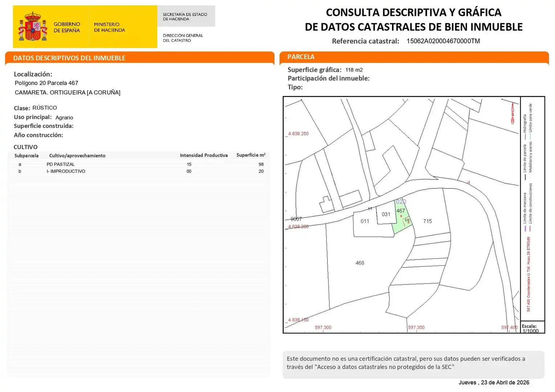Click the 'Intensidad Productiva' column header
The width and height of the screenshot is (555, 392).
204,155
